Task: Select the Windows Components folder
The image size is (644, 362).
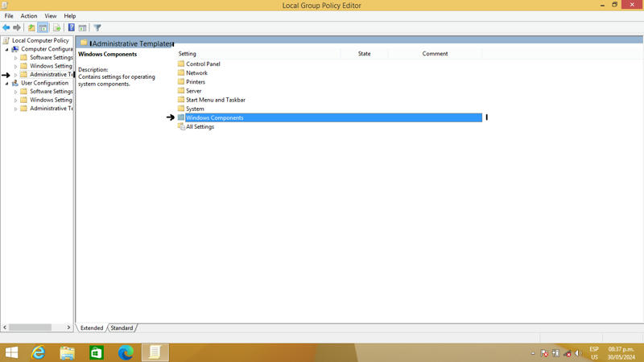Action: tap(333, 117)
